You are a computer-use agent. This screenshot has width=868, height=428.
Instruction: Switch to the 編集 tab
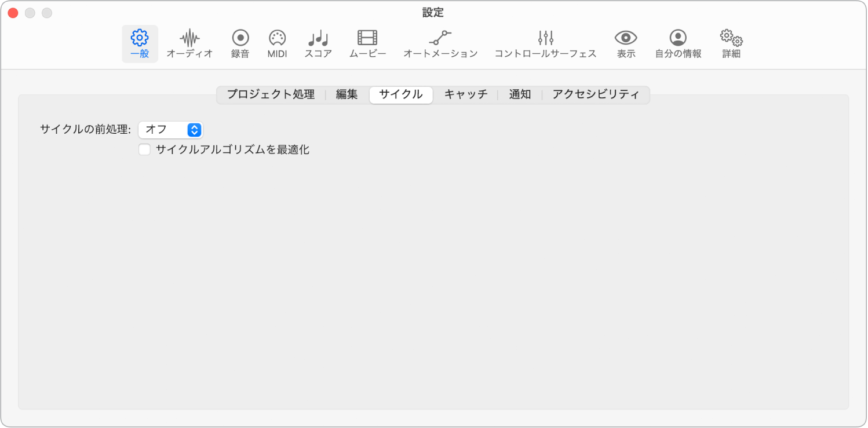(347, 95)
